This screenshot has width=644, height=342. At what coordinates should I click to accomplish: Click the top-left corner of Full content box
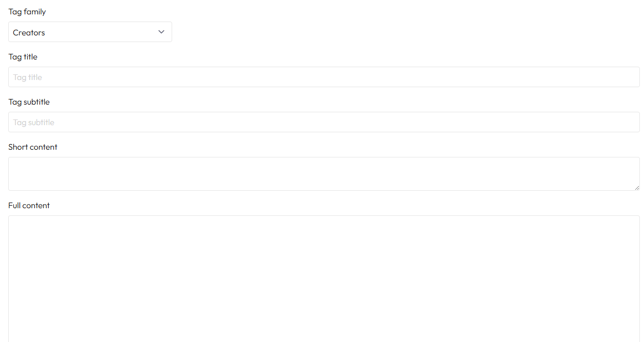[x=12, y=219]
